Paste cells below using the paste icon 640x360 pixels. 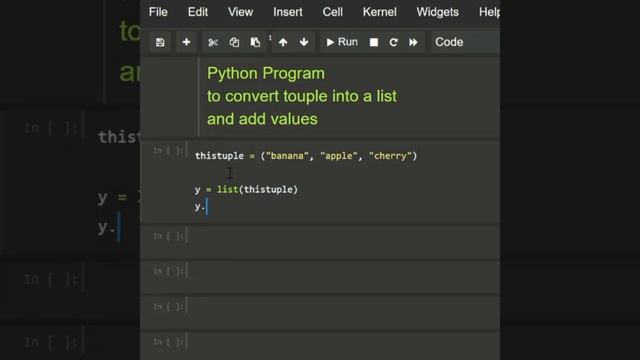coord(255,42)
